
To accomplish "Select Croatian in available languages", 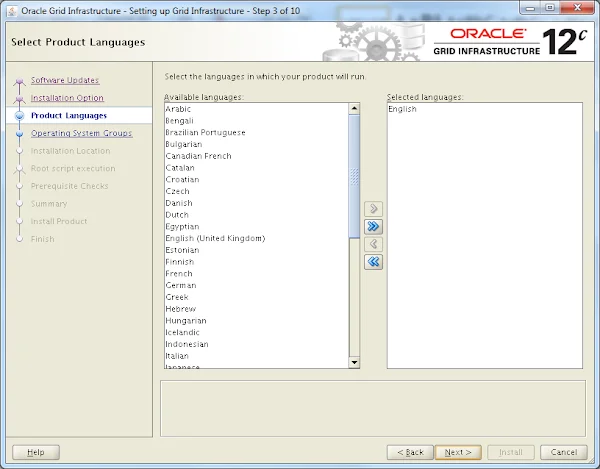I will [x=256, y=180].
